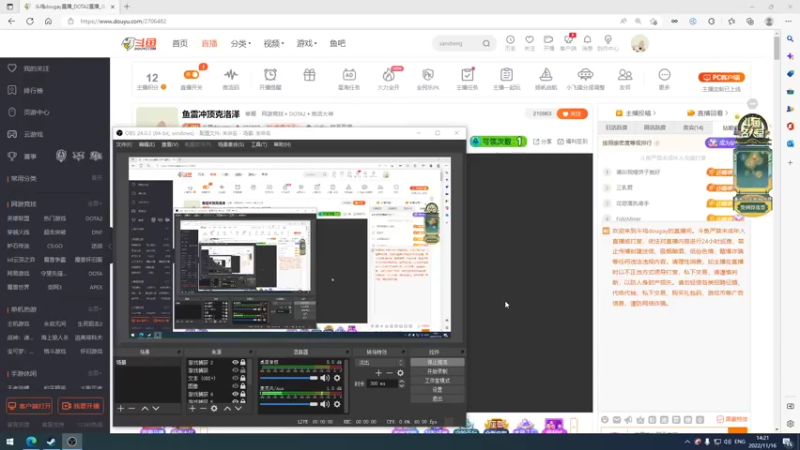Open the 消息 bell icon
The width and height of the screenshot is (800, 450).
[x=587, y=40]
